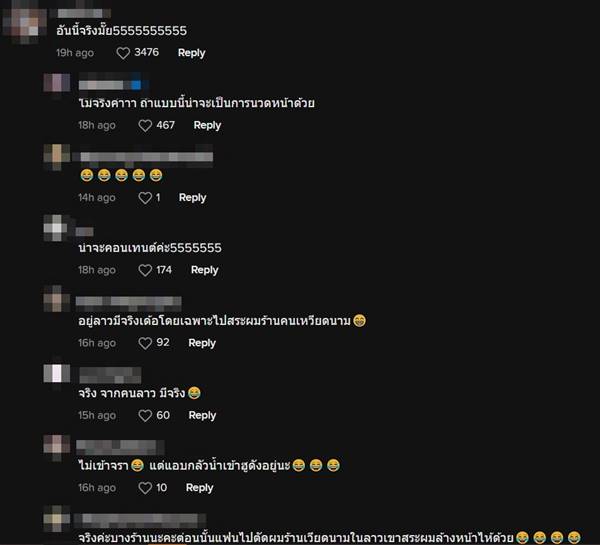
Task: Open blurred username above 92-like comment
Action: [129, 301]
